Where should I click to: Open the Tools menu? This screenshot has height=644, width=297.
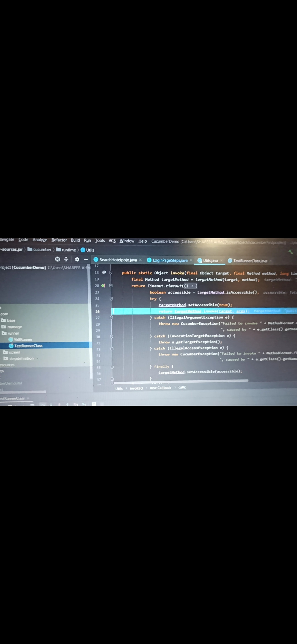(100, 241)
